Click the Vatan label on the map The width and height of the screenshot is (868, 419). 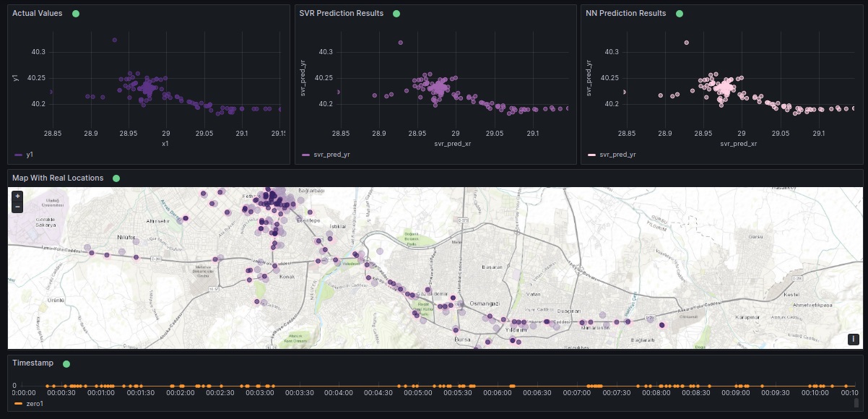(534, 294)
